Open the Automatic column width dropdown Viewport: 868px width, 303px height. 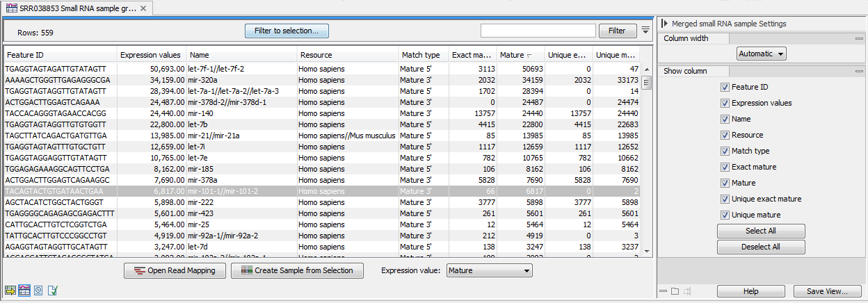tap(761, 54)
